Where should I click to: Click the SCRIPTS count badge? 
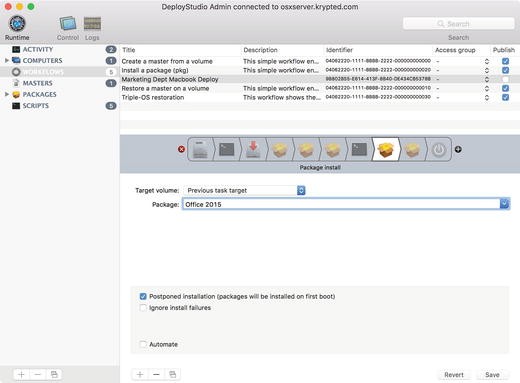tap(111, 106)
